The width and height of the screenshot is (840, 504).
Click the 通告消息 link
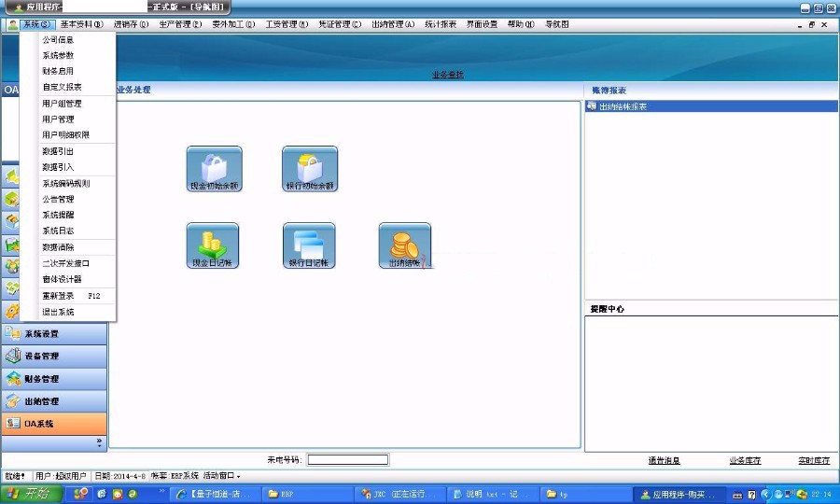(665, 460)
